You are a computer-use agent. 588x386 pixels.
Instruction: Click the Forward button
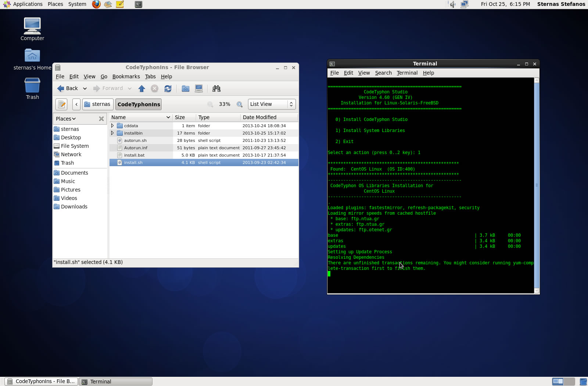[108, 89]
